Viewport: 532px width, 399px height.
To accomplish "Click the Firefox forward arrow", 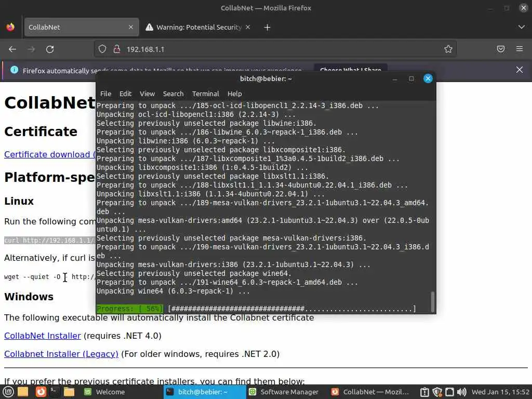I will click(31, 49).
